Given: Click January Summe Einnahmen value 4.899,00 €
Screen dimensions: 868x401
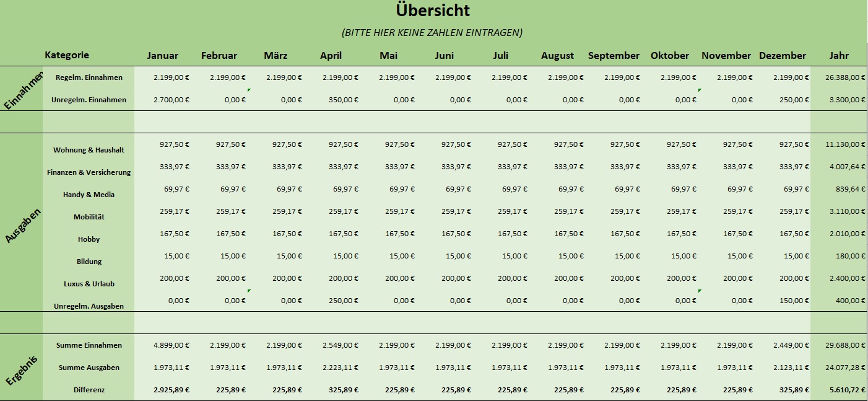Looking at the screenshot, I should (171, 345).
